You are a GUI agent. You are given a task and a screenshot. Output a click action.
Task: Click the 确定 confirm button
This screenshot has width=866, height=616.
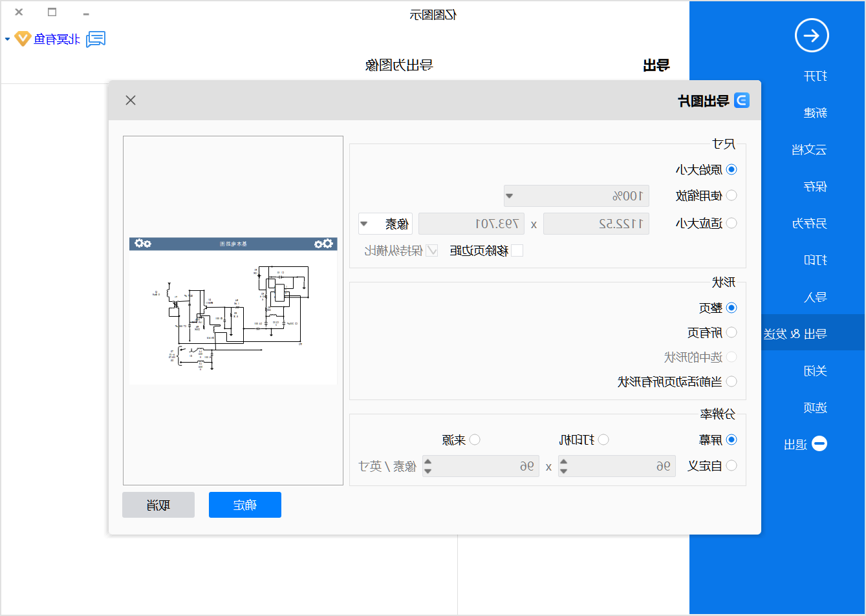[x=245, y=505]
